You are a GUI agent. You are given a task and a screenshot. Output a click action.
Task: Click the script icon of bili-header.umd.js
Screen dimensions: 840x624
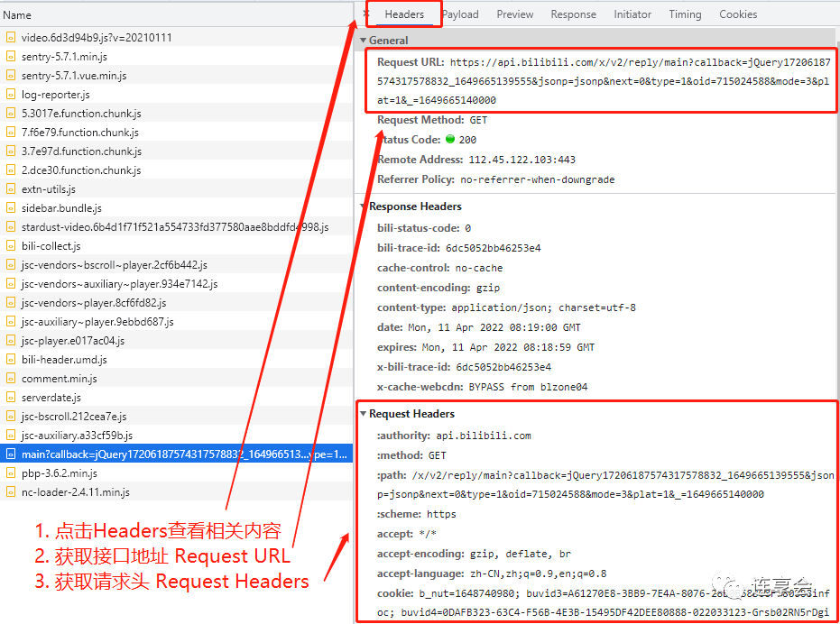point(10,360)
